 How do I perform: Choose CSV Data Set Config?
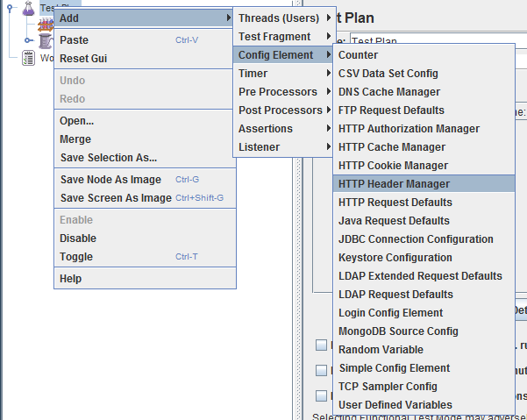[388, 74]
